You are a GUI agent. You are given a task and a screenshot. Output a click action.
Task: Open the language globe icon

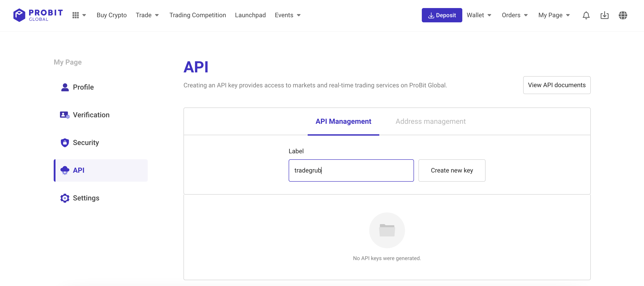click(x=623, y=15)
